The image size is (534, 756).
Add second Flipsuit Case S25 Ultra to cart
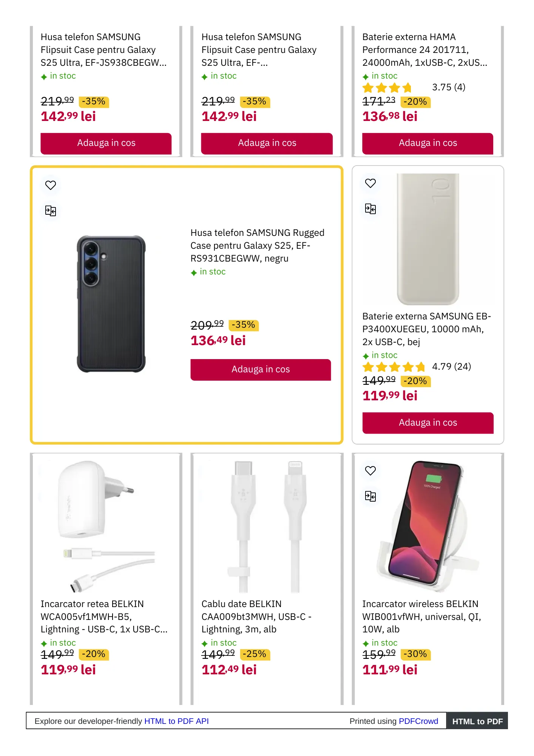[x=267, y=143]
